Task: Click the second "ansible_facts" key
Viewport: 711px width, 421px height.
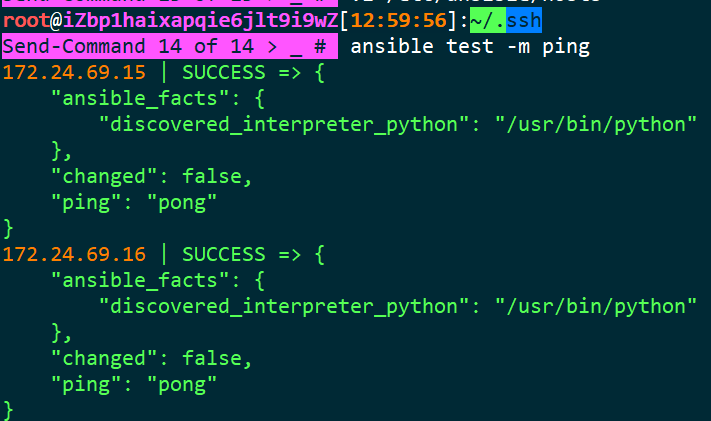Action: pyautogui.click(x=140, y=280)
